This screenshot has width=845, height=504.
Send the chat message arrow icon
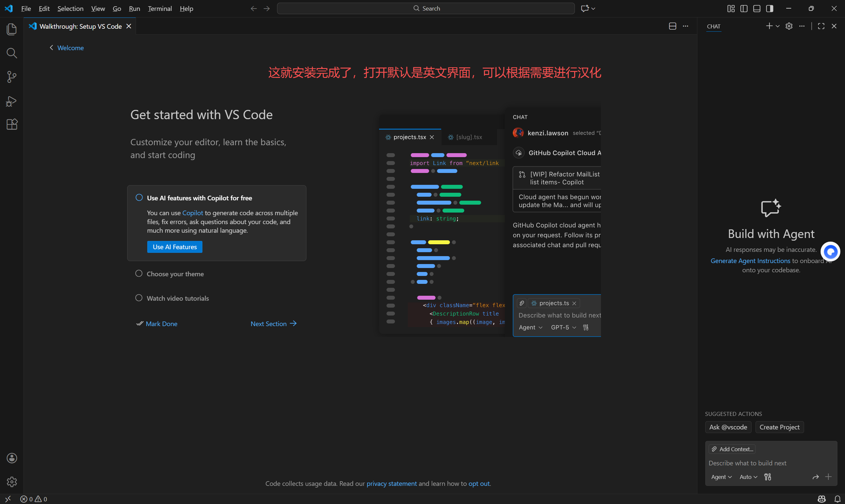pos(815,477)
